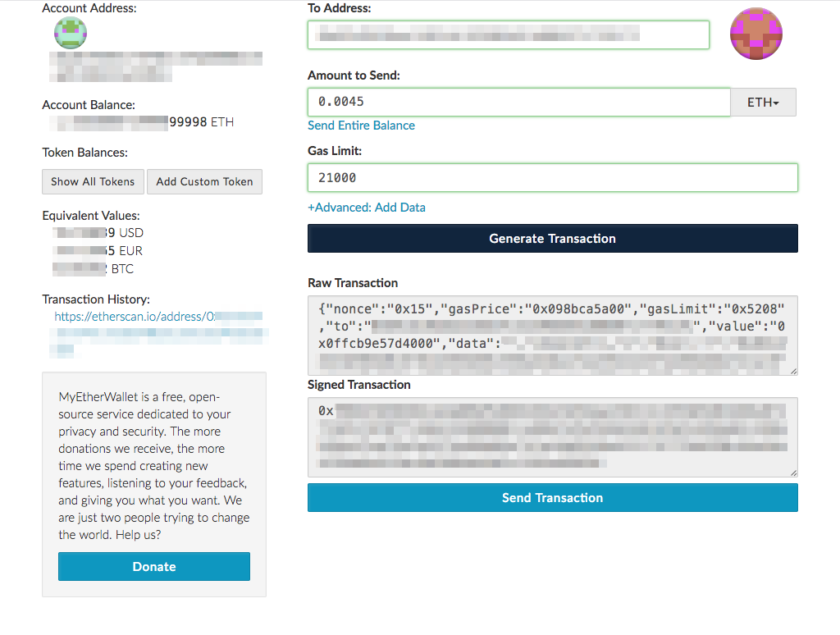Click the Send Entire Balance link

point(361,126)
